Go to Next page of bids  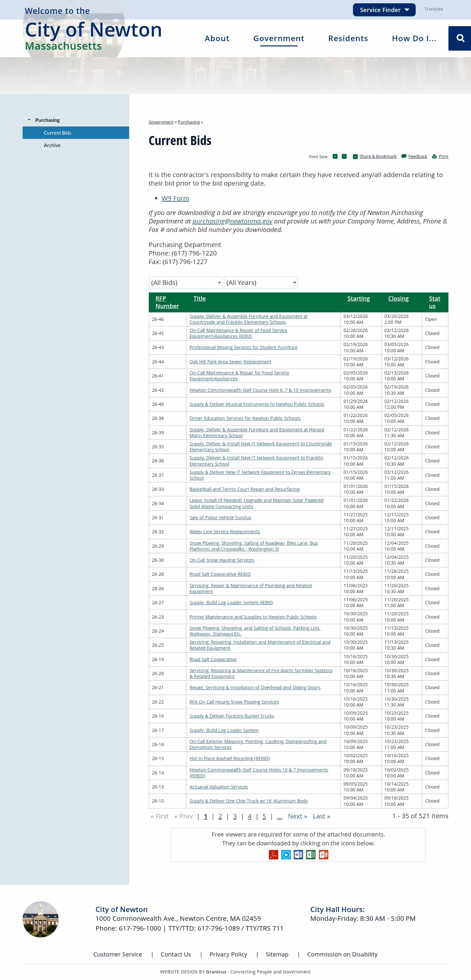[297, 816]
